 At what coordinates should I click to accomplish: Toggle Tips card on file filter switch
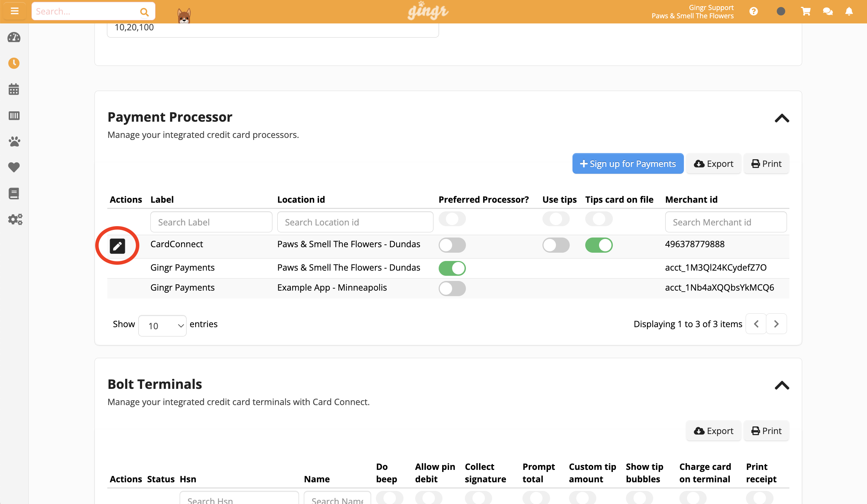tap(599, 219)
